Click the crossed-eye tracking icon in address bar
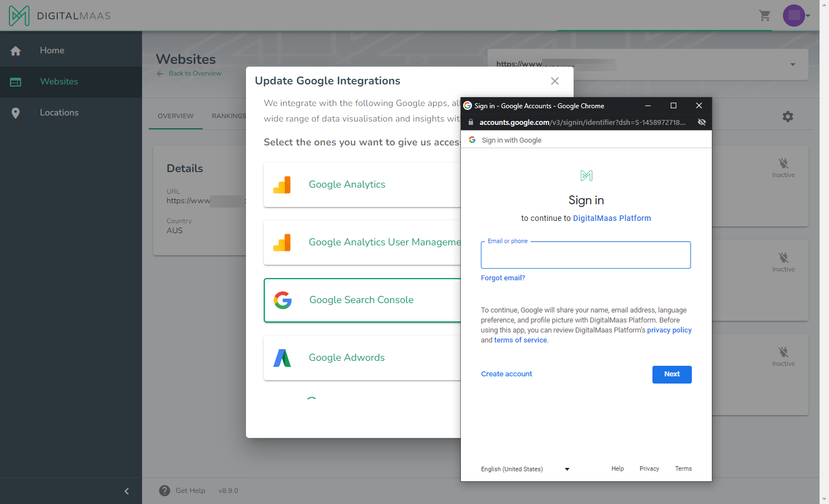The height and width of the screenshot is (504, 829). click(x=702, y=122)
